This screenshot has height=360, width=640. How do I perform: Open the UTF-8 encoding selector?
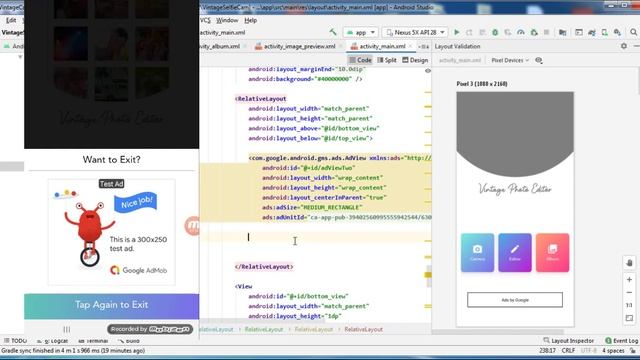(x=588, y=350)
